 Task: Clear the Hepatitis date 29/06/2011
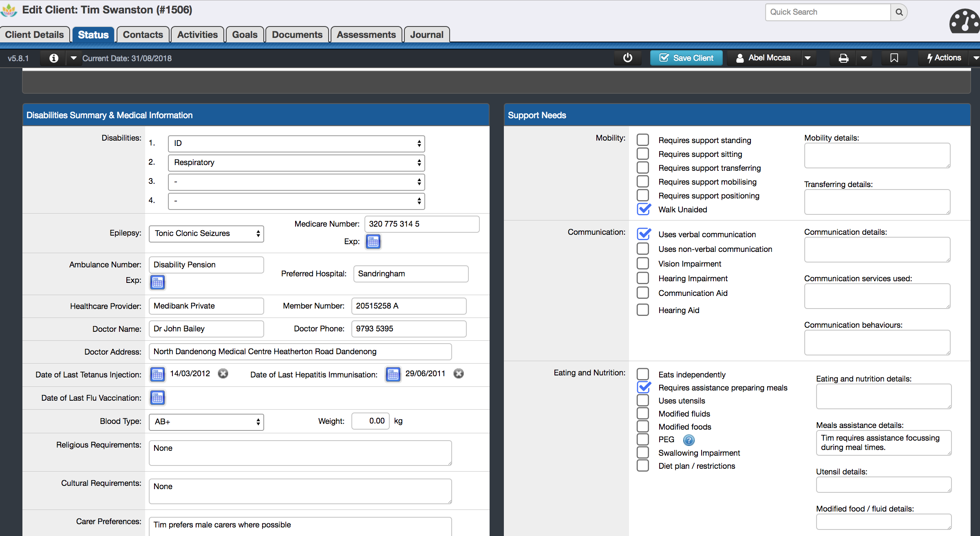459,373
